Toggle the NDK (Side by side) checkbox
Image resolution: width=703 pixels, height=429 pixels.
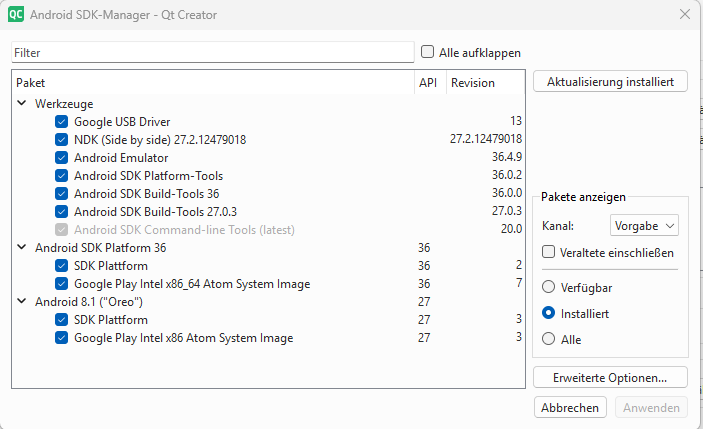tap(62, 140)
